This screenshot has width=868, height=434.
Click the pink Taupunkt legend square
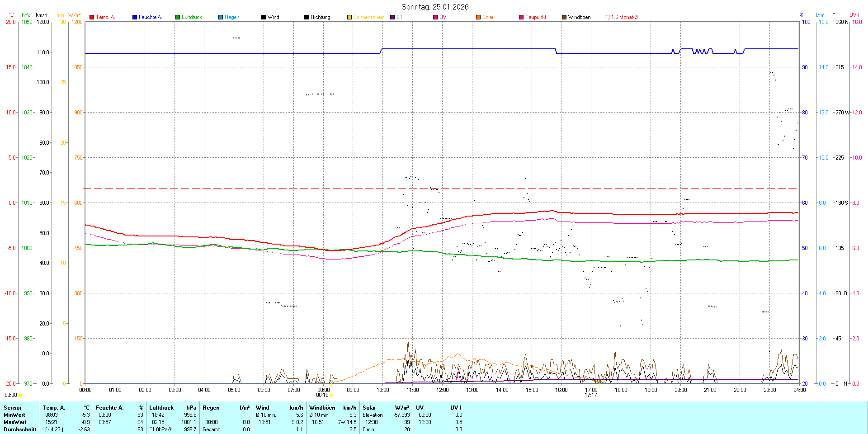pyautogui.click(x=521, y=17)
